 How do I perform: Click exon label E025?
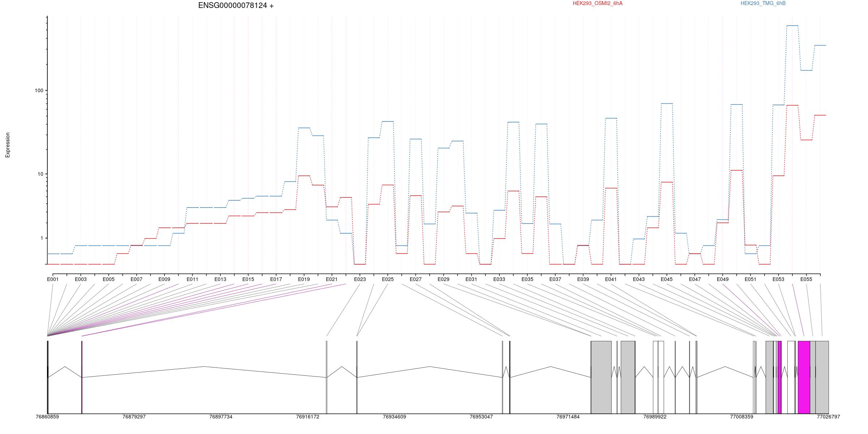point(388,279)
